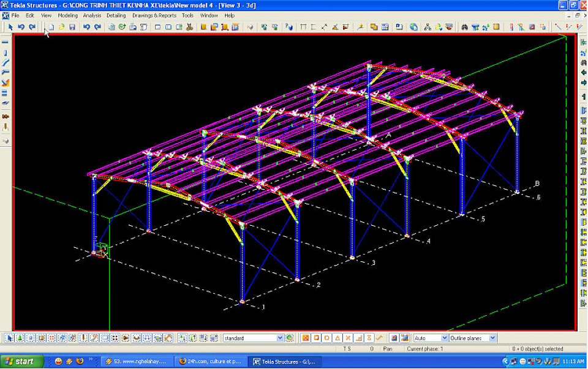Image resolution: width=588 pixels, height=369 pixels.
Task: Open the 'Auto' dropdown list
Action: (x=444, y=338)
